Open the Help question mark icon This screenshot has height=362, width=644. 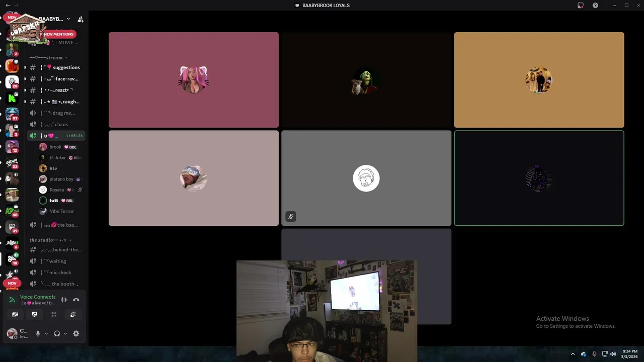[x=595, y=6]
